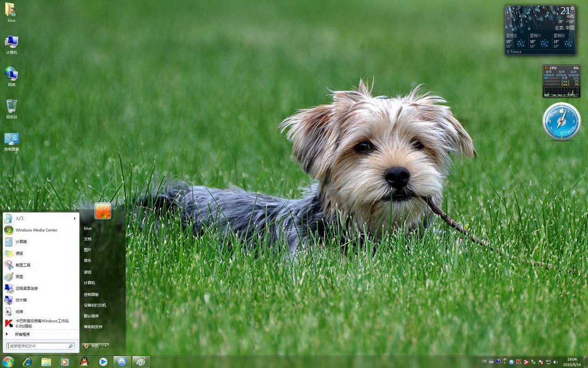
Task: Click the Kaspersky icon in system tray
Action: [x=518, y=362]
